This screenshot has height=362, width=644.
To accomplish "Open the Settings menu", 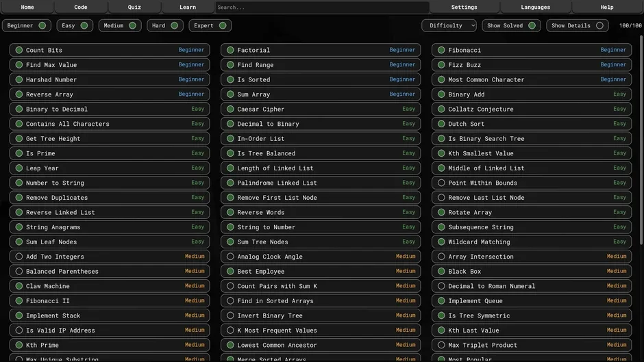I will coord(464,7).
